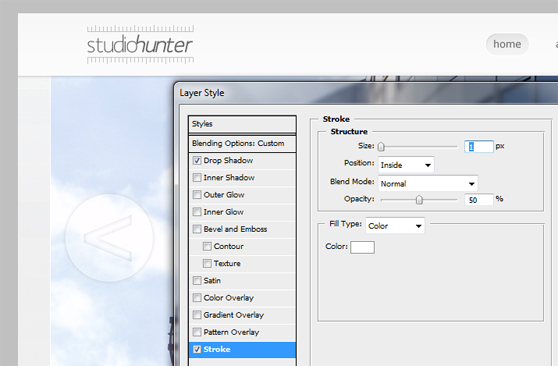Enable the Bevel and Emboss checkbox
The width and height of the screenshot is (558, 366).
click(x=197, y=229)
